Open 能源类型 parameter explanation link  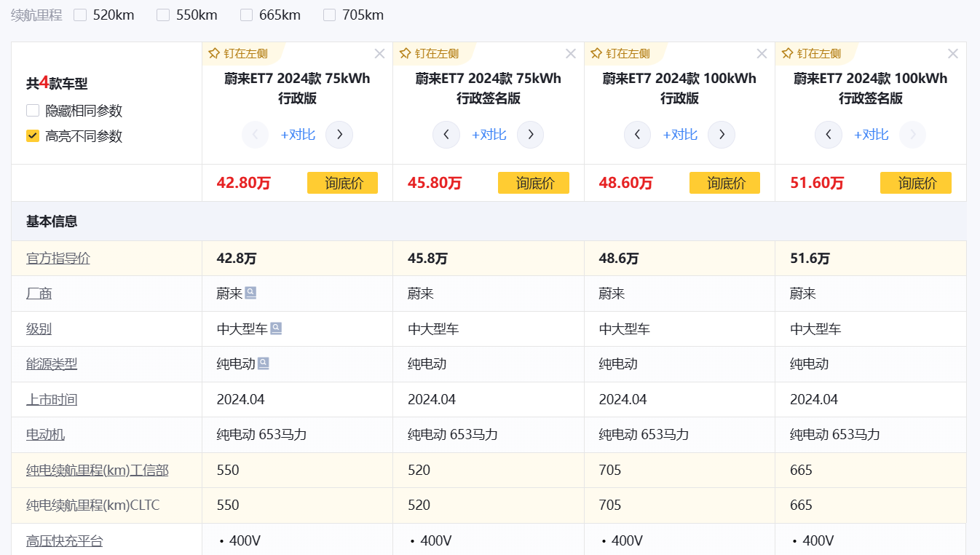[52, 364]
